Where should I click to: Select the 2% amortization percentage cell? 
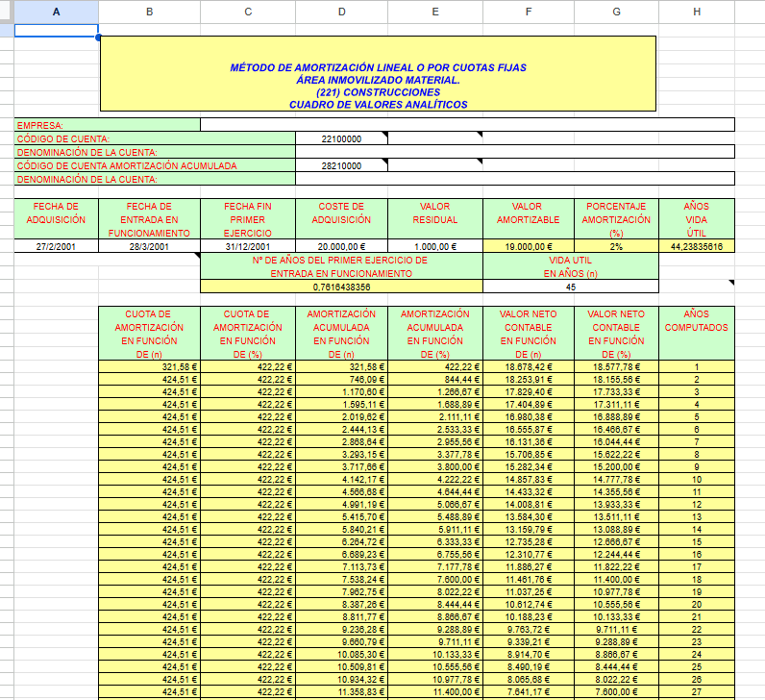[616, 246]
